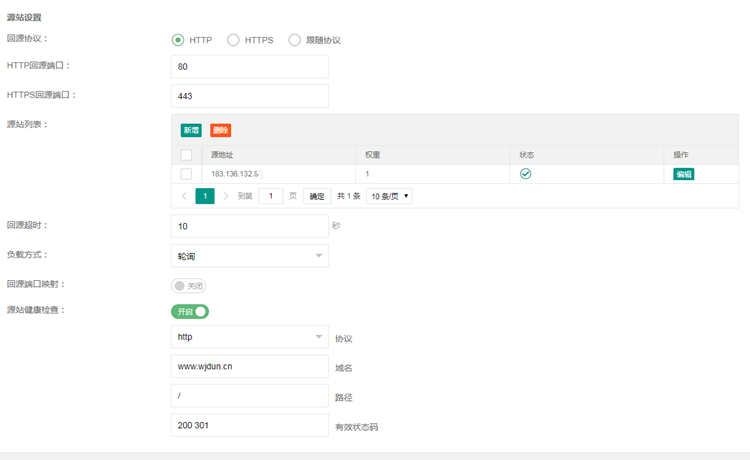Select the HTTPS origin protocol radio button
The image size is (750, 460).
point(233,40)
